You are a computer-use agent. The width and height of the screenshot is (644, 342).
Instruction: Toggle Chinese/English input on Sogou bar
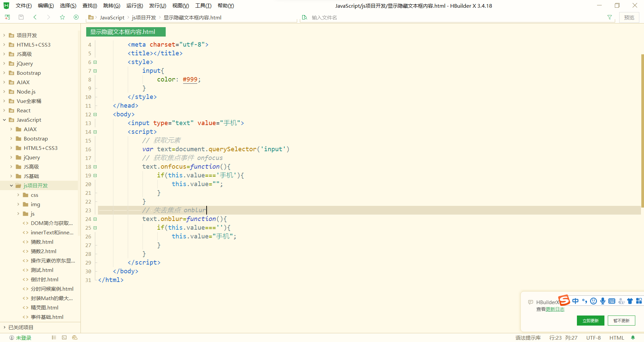point(576,301)
